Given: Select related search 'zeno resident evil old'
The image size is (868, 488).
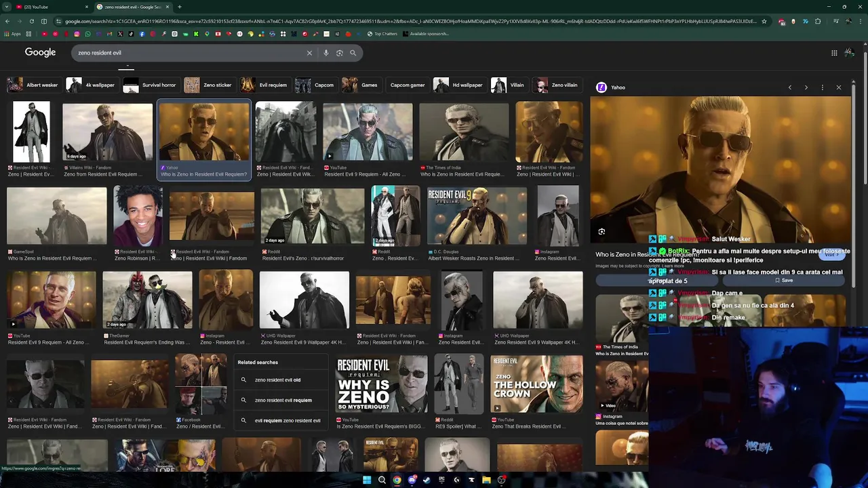Looking at the screenshot, I should [x=281, y=380].
